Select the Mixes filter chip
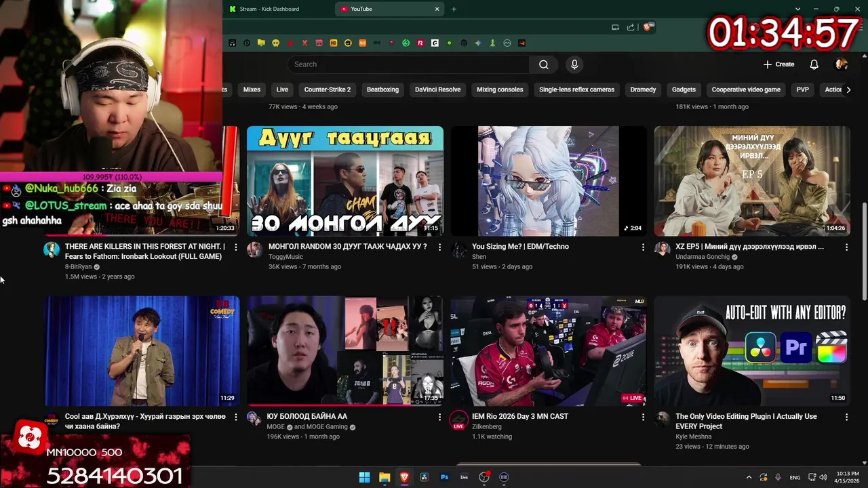The image size is (868, 488). tap(252, 89)
